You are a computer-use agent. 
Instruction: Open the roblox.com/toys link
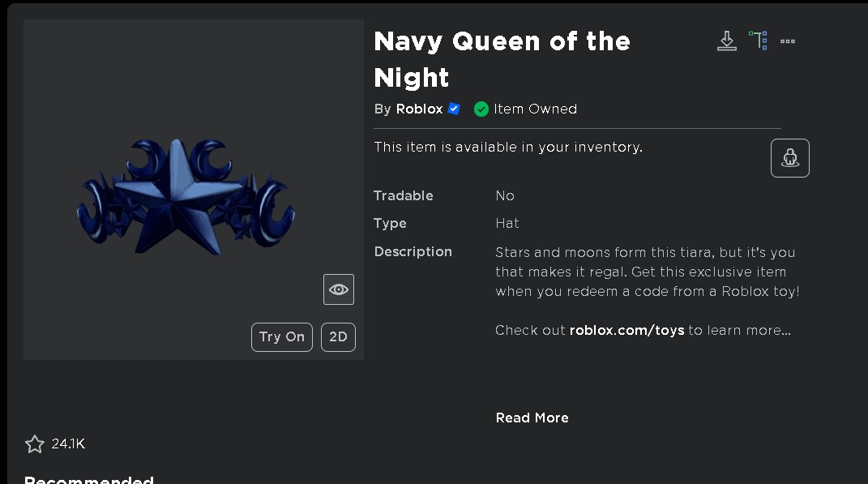pos(626,330)
